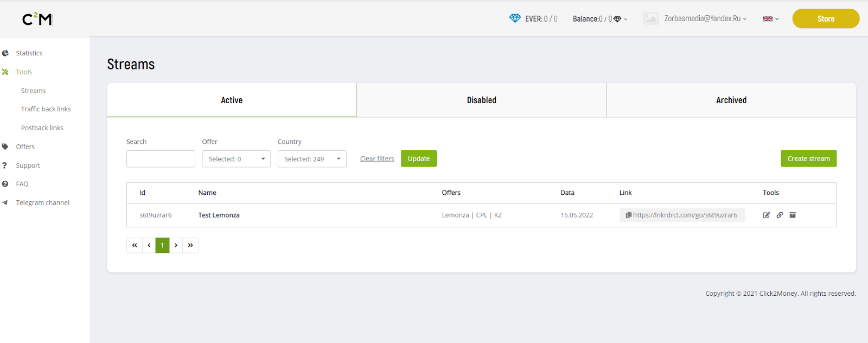Open Traffic back links
Screen dimensions: 868x343
tap(46, 109)
